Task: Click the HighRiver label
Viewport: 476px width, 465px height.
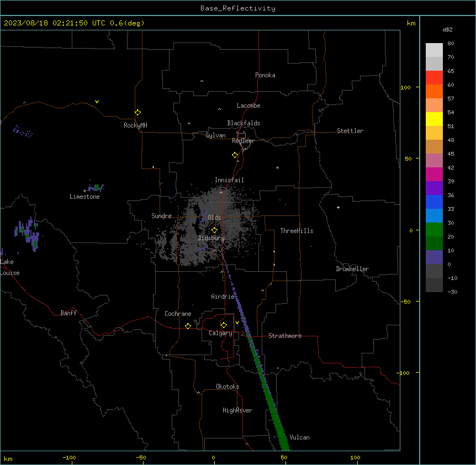Action: click(x=237, y=410)
